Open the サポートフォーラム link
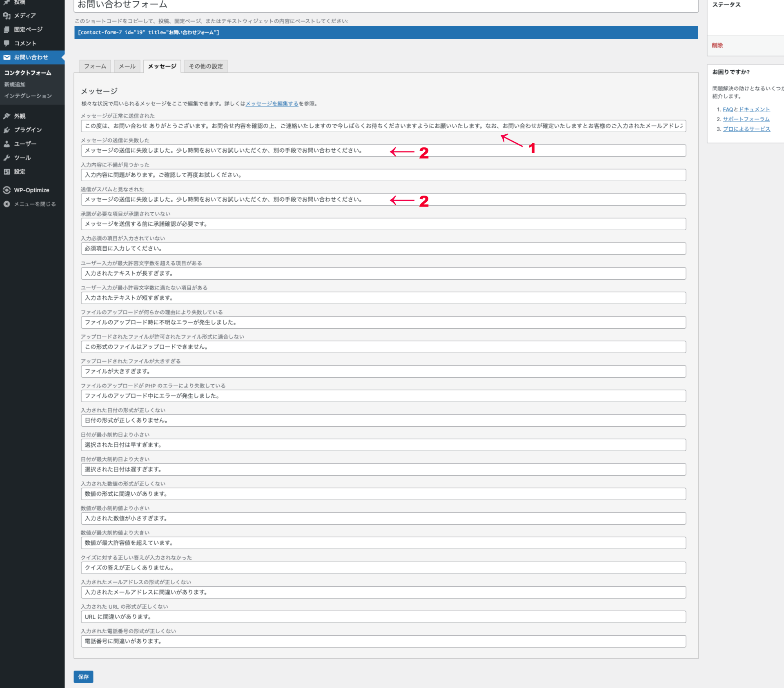The width and height of the screenshot is (784, 688). pyautogui.click(x=746, y=119)
